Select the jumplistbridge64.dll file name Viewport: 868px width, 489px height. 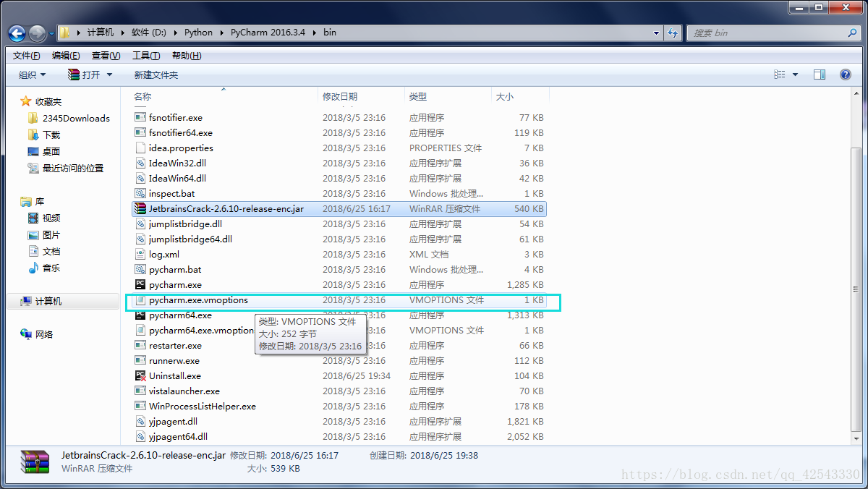[190, 239]
